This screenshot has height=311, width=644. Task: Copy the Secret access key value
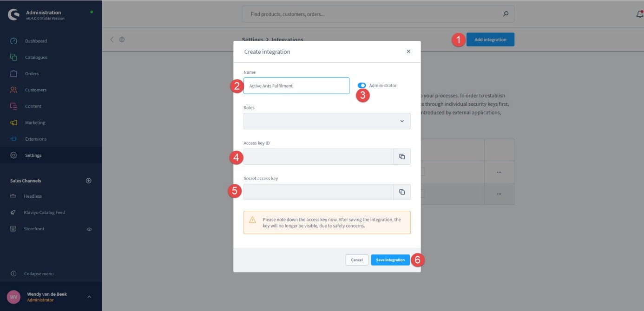point(402,192)
